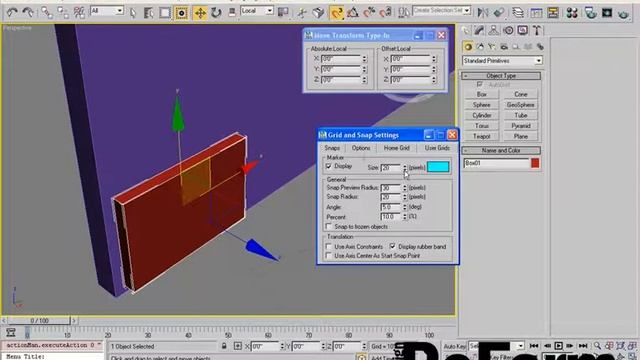Toggle the Spinner Snap button
Viewport: 640px width, 360px height.
(385, 13)
